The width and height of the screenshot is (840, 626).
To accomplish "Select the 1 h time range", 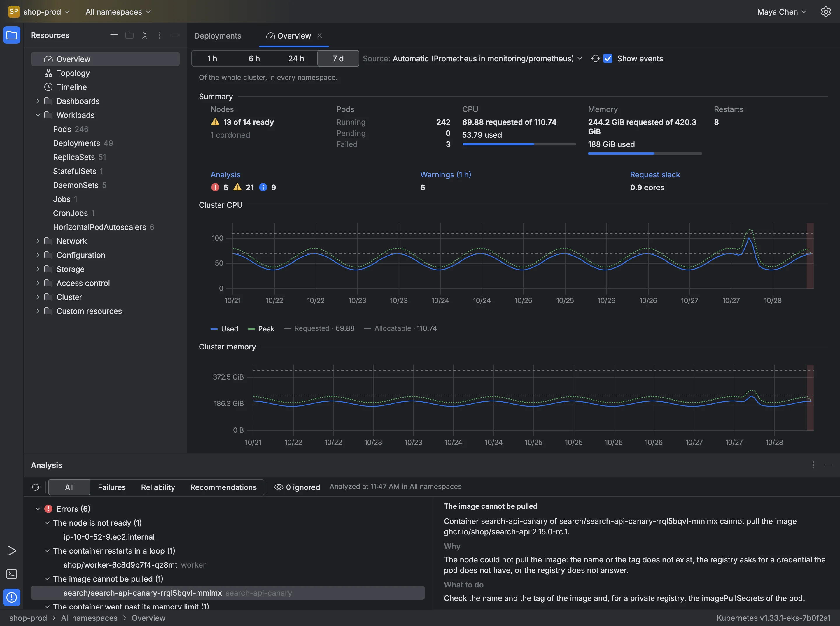I will (212, 58).
